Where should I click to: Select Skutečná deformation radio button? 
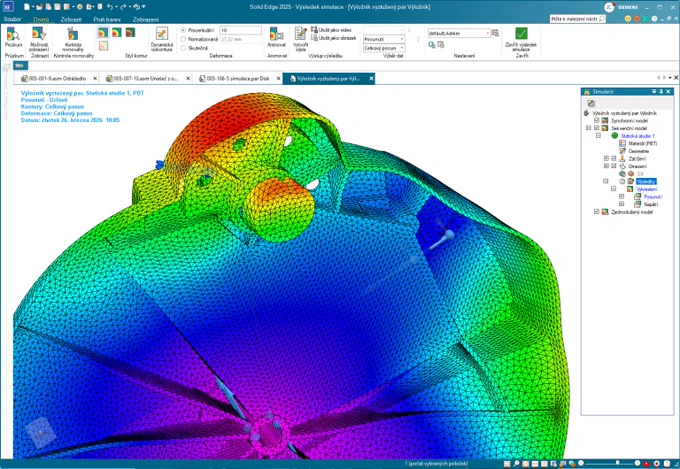[x=183, y=48]
